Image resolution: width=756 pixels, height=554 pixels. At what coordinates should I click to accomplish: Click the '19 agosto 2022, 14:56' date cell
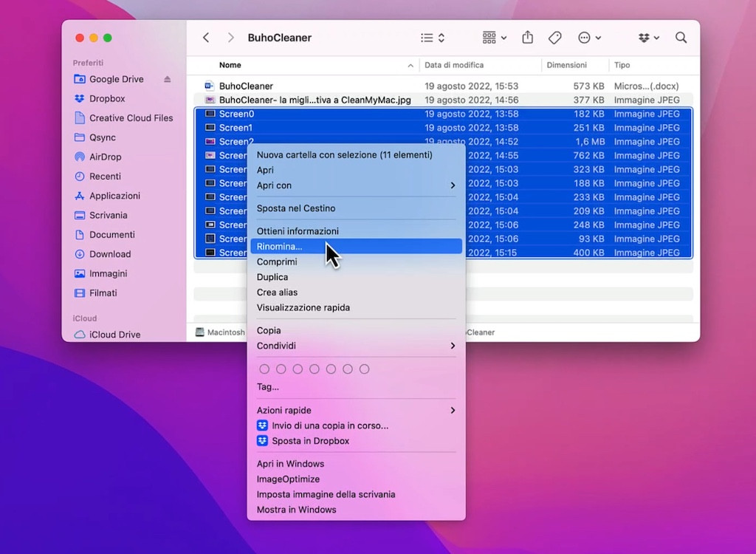[472, 100]
